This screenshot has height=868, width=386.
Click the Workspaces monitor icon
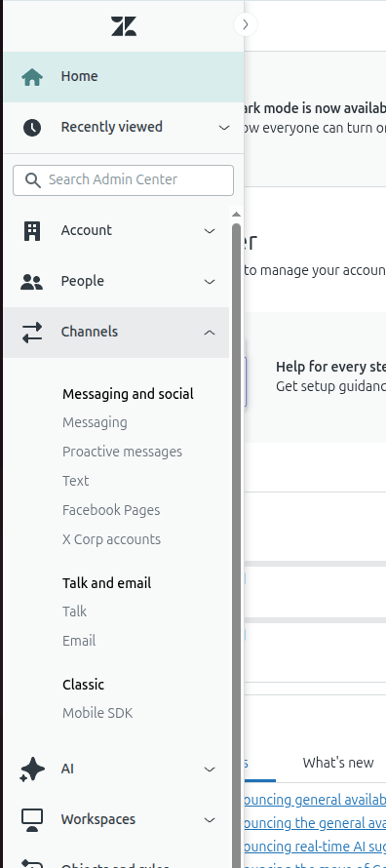[x=32, y=820]
